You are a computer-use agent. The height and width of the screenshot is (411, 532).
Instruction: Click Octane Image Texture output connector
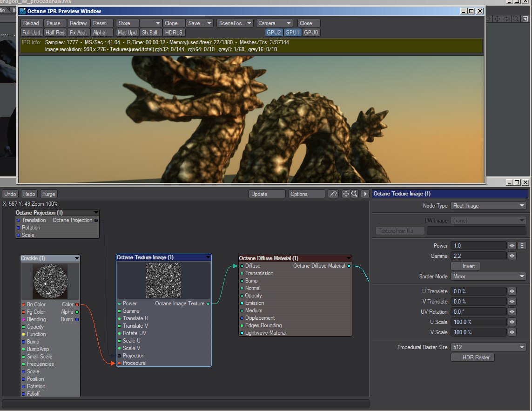pos(208,303)
